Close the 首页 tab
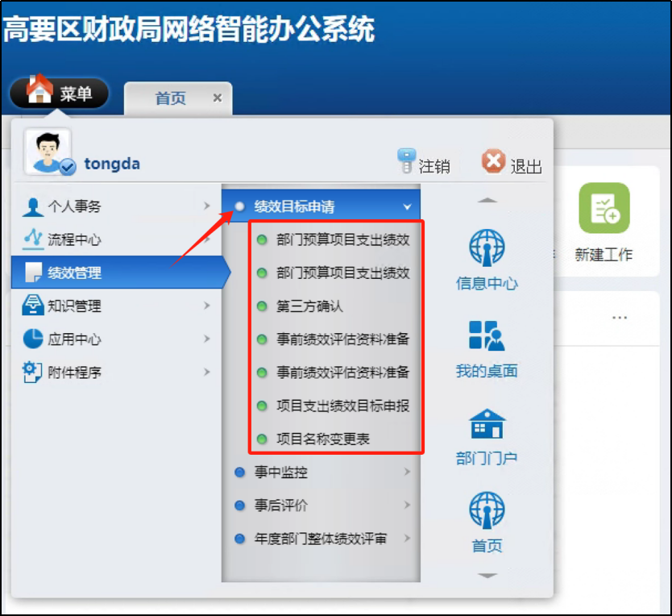This screenshot has width=672, height=616. coord(217,98)
